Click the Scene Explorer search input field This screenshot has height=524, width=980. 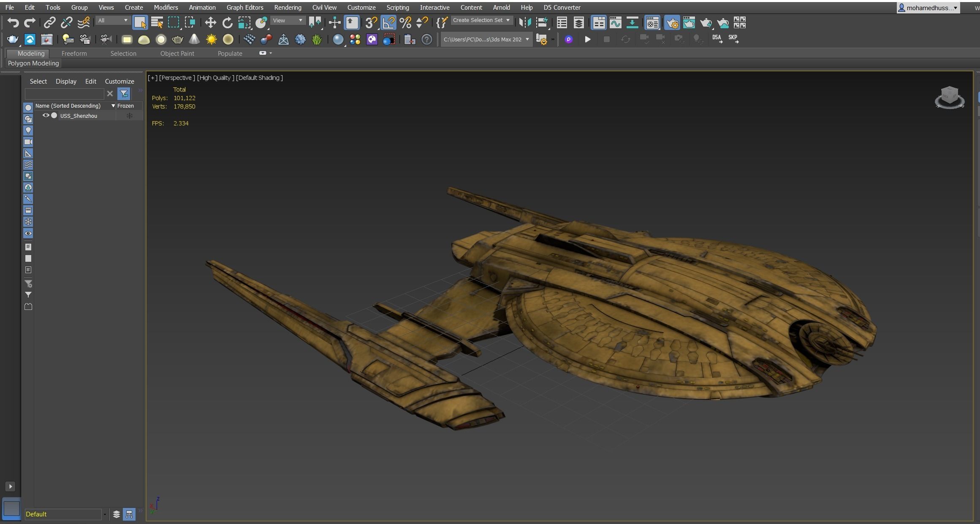[64, 94]
